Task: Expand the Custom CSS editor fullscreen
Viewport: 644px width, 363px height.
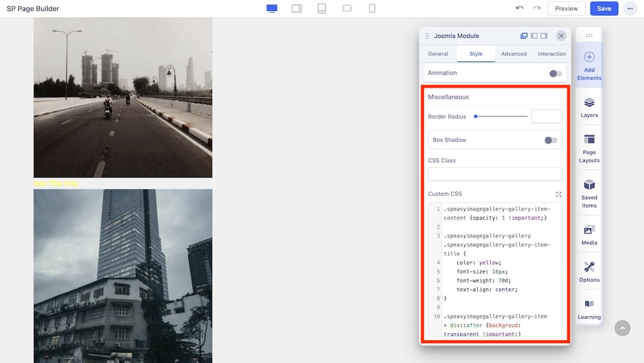Action: pos(558,194)
